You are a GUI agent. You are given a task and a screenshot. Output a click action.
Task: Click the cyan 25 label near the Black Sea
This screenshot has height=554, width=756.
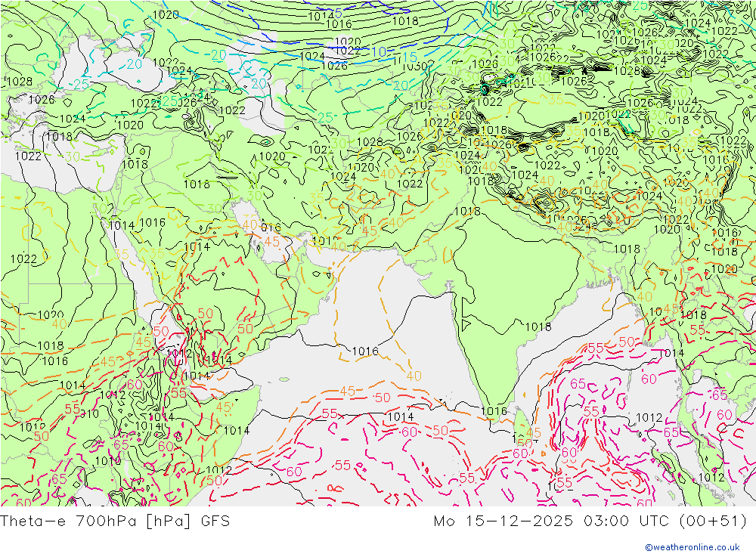coord(81,85)
